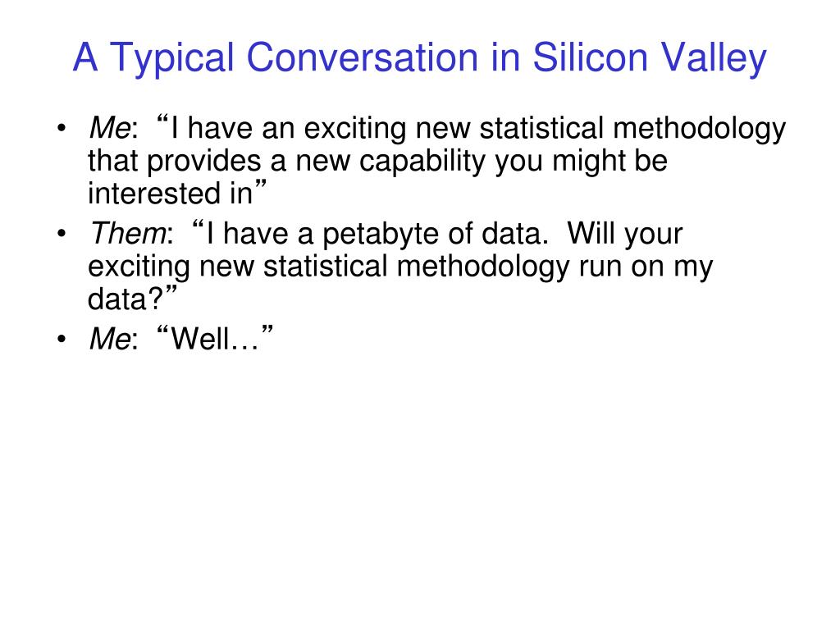Click the slide title 'A Typical Conversation in Silicon Valley'
The image size is (840, 630).
pos(419,58)
